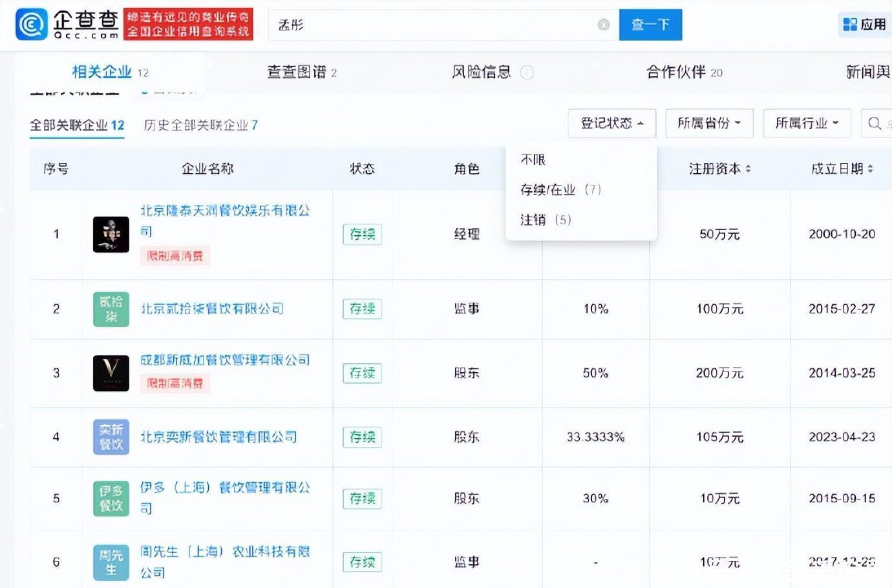The height and width of the screenshot is (588, 892).
Task: Open the 贰拾柒 company logo icon
Action: tap(111, 309)
